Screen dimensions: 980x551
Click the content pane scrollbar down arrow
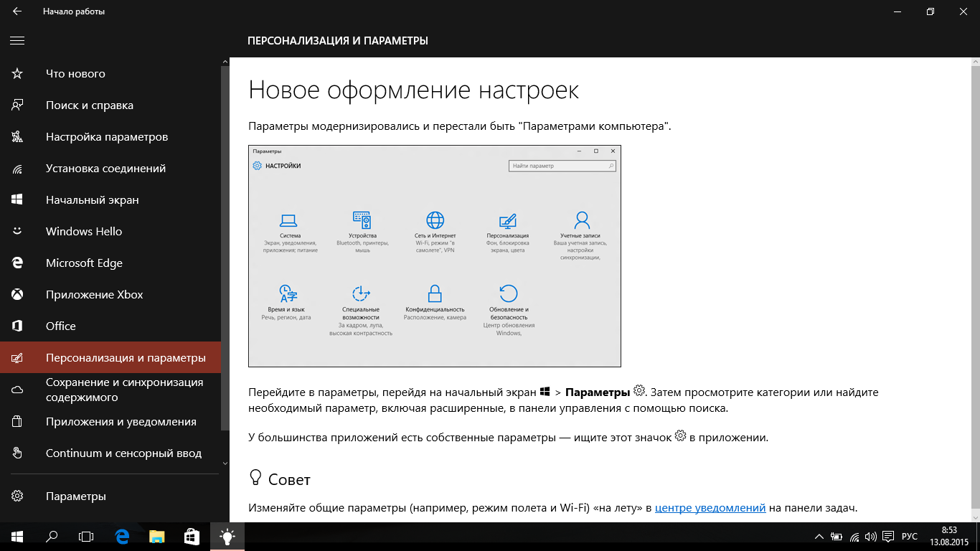(x=975, y=517)
